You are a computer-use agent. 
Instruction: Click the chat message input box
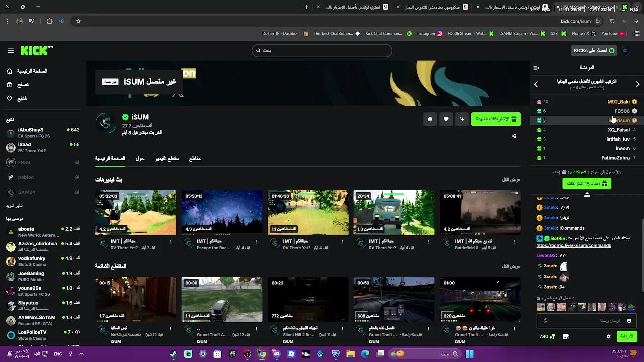tap(587, 321)
